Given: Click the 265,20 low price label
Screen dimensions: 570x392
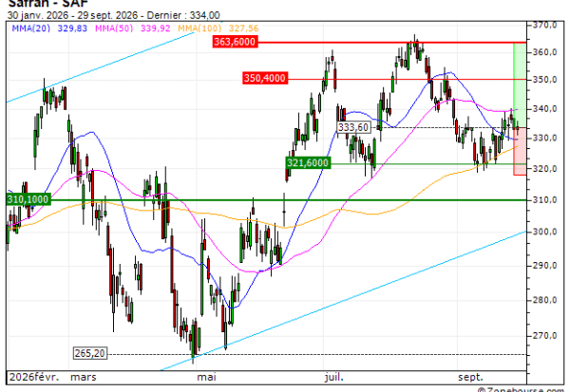Looking at the screenshot, I should point(90,353).
